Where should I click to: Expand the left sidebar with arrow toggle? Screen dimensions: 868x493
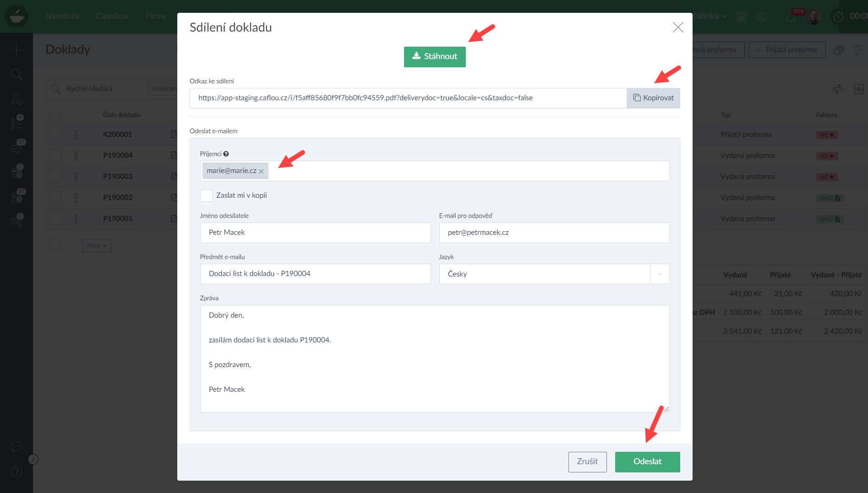pos(33,459)
